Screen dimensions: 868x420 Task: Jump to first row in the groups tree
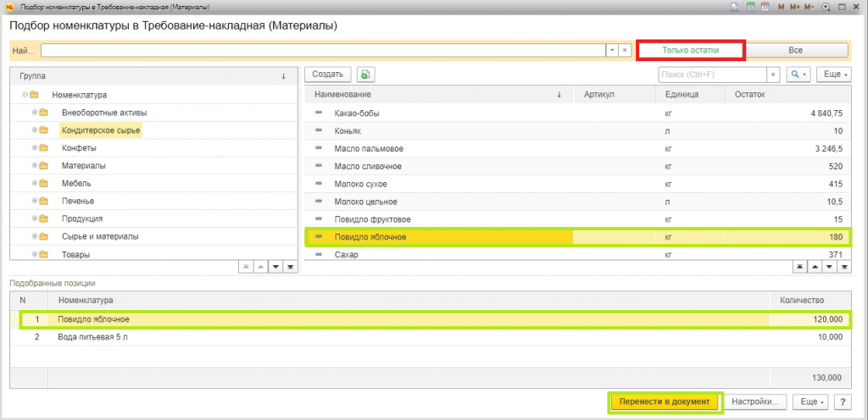pyautogui.click(x=245, y=267)
